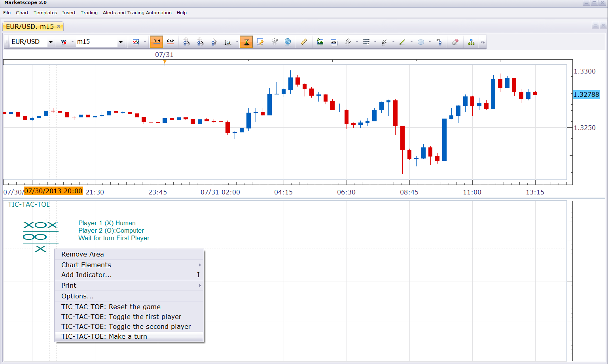Click the blue globe icon

click(x=288, y=41)
